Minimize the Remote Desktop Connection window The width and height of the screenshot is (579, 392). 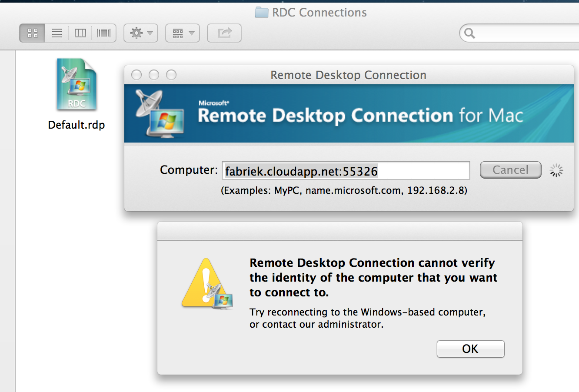point(154,75)
